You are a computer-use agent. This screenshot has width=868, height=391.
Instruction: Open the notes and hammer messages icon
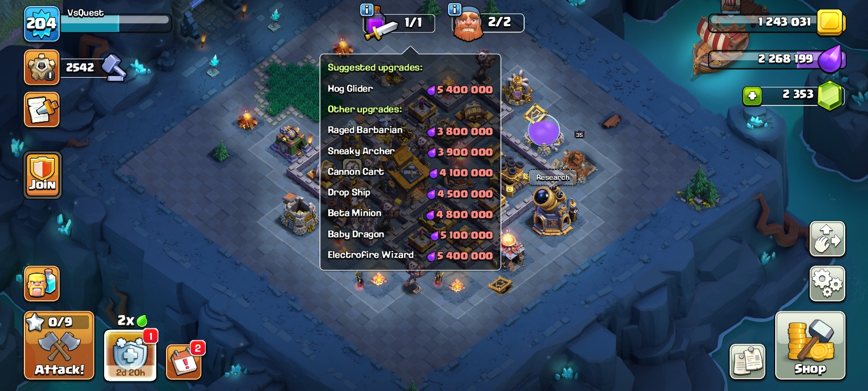click(x=42, y=110)
